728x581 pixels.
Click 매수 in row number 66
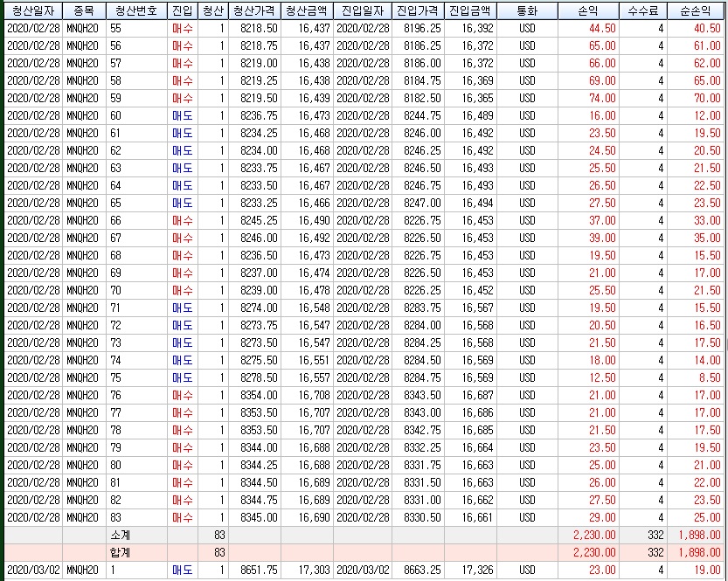(183, 220)
